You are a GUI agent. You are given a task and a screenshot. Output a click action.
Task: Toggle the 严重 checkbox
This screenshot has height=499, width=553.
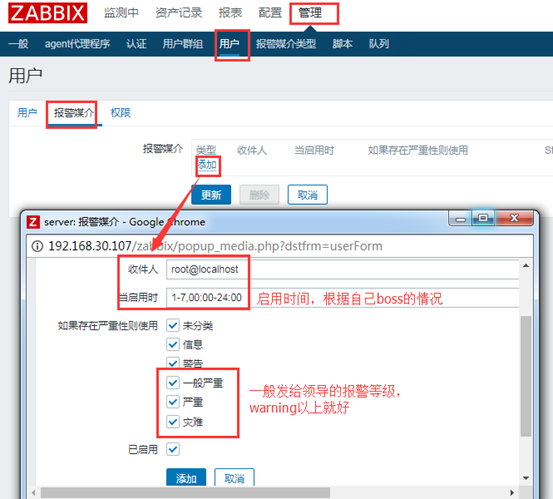(x=173, y=402)
